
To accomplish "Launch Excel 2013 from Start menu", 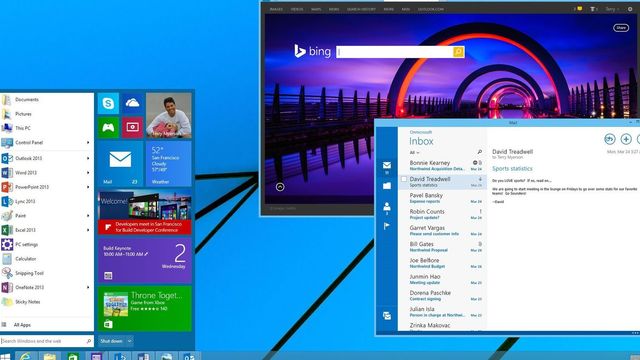I will tap(46, 230).
